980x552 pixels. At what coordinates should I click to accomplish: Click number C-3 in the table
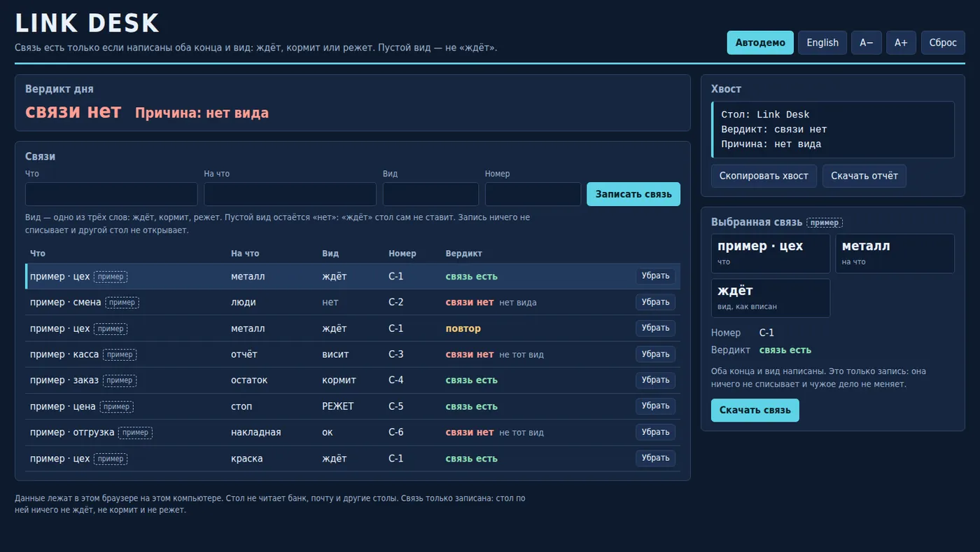click(396, 354)
